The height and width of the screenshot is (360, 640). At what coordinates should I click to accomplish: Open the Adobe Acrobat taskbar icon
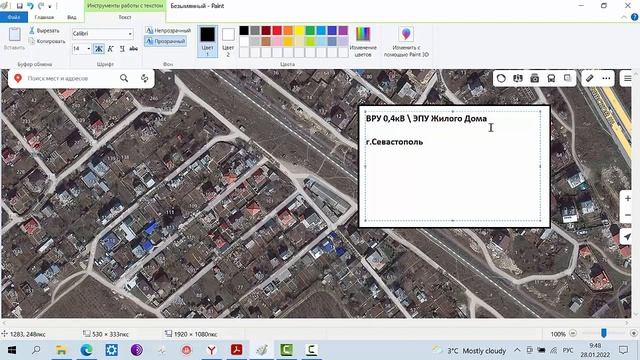[236, 350]
